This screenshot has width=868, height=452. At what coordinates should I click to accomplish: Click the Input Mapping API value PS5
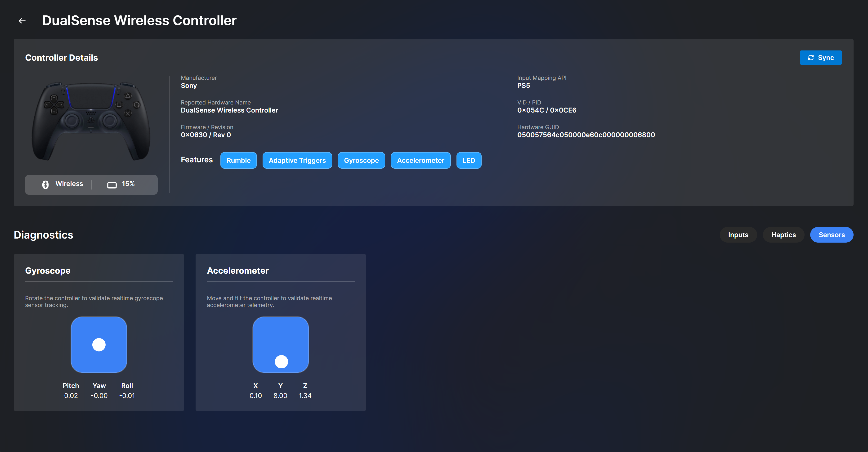tap(524, 86)
